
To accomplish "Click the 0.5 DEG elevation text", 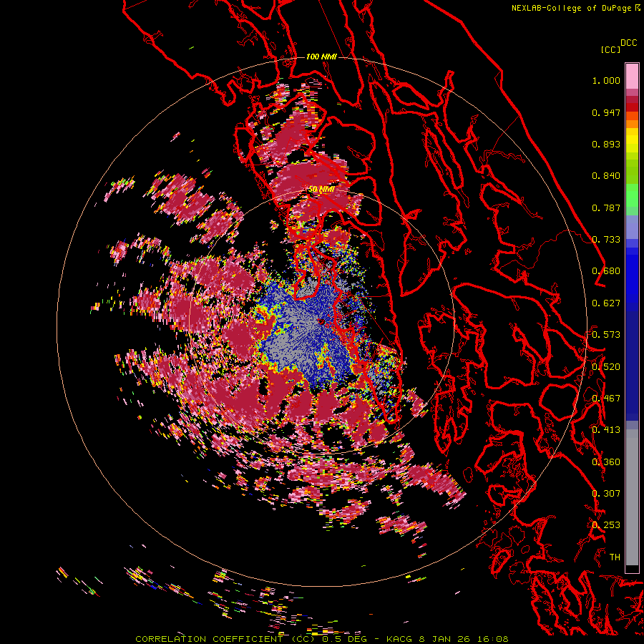I will (344, 639).
